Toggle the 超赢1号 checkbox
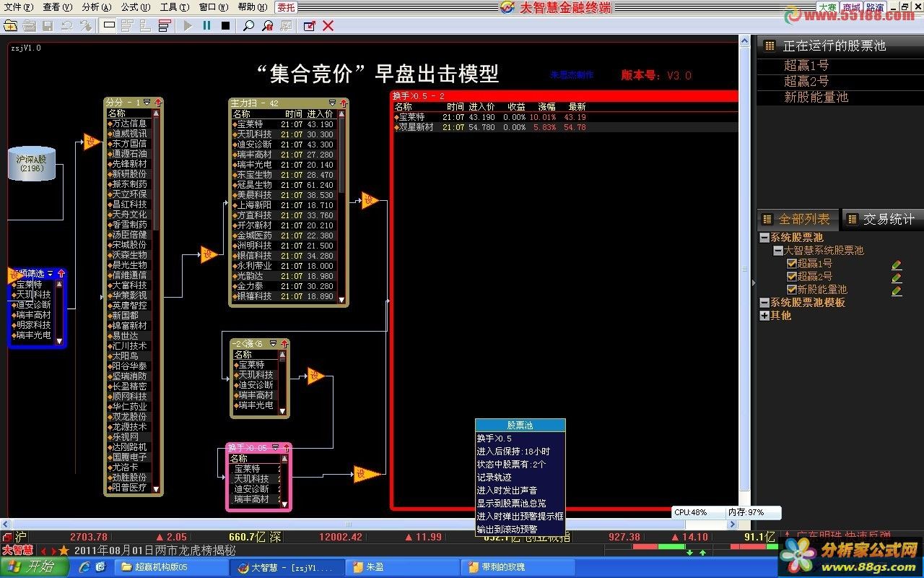924x578 pixels. click(792, 264)
